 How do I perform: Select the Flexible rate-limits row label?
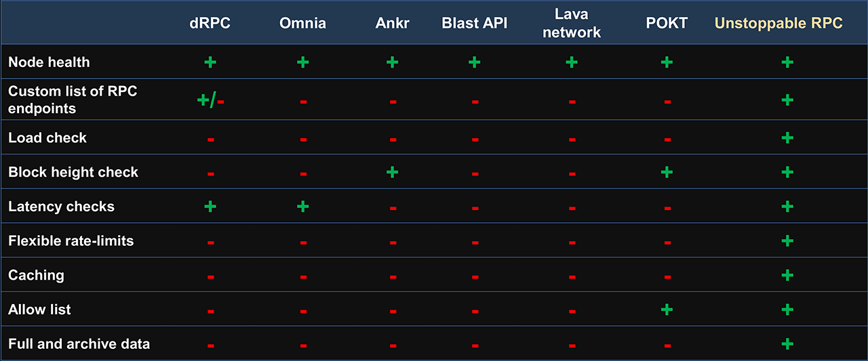[x=71, y=240]
